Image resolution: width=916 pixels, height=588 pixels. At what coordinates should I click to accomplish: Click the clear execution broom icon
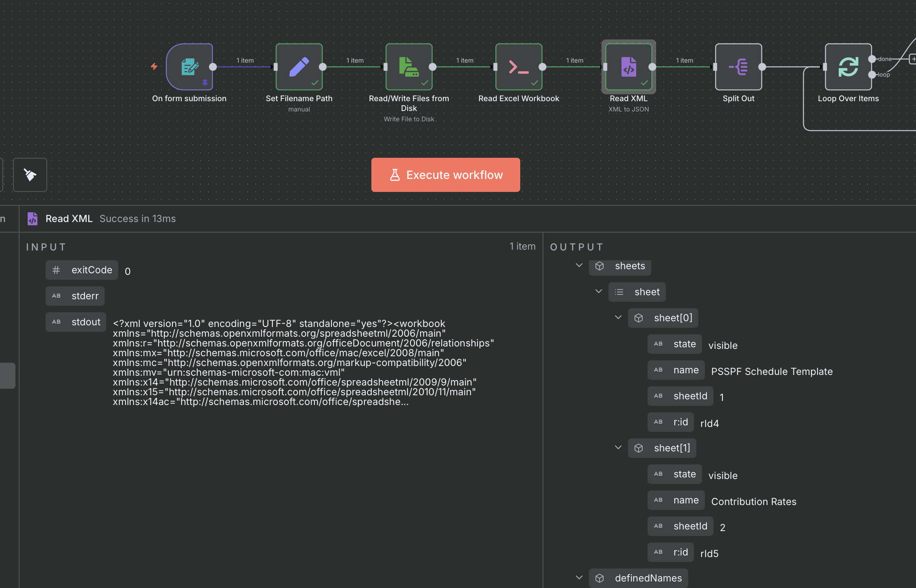tap(30, 175)
